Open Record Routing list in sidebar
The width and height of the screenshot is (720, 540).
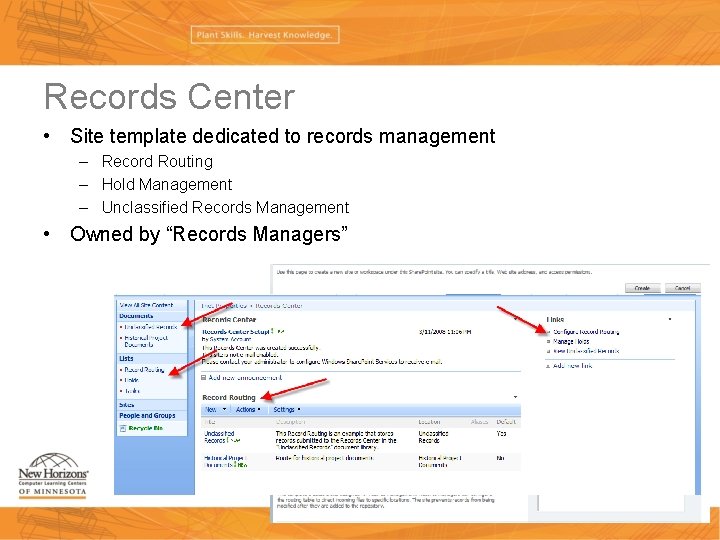pos(144,370)
